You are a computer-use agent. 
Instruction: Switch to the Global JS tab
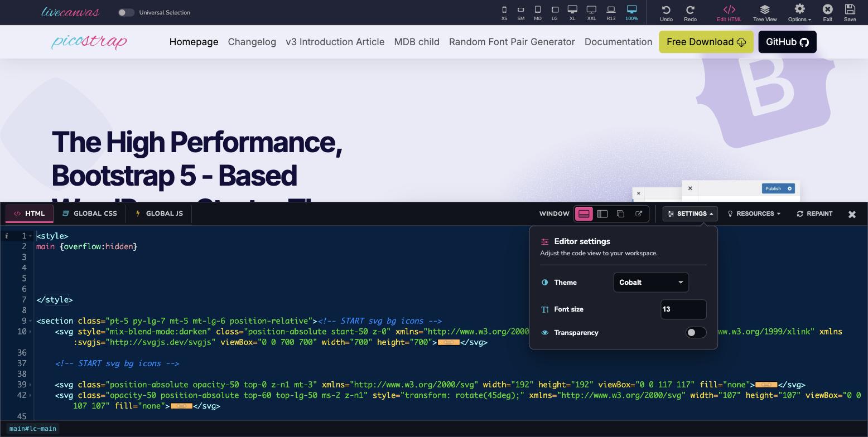click(x=159, y=213)
